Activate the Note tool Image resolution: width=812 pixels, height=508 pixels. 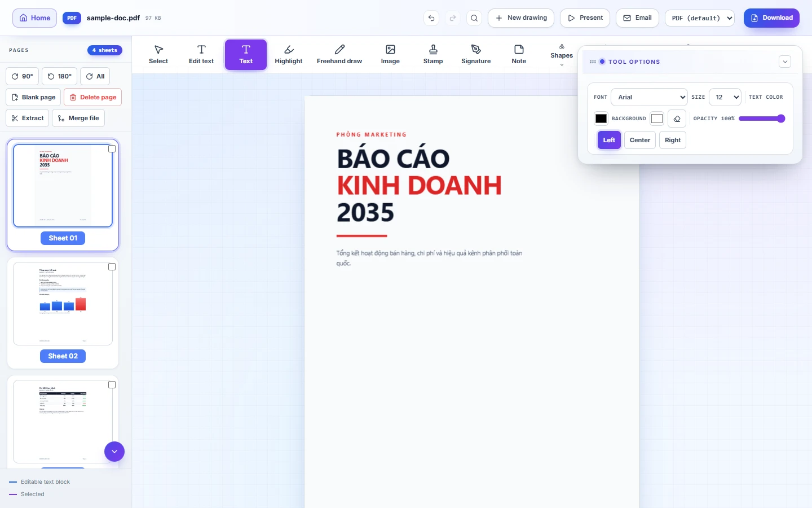pyautogui.click(x=519, y=55)
